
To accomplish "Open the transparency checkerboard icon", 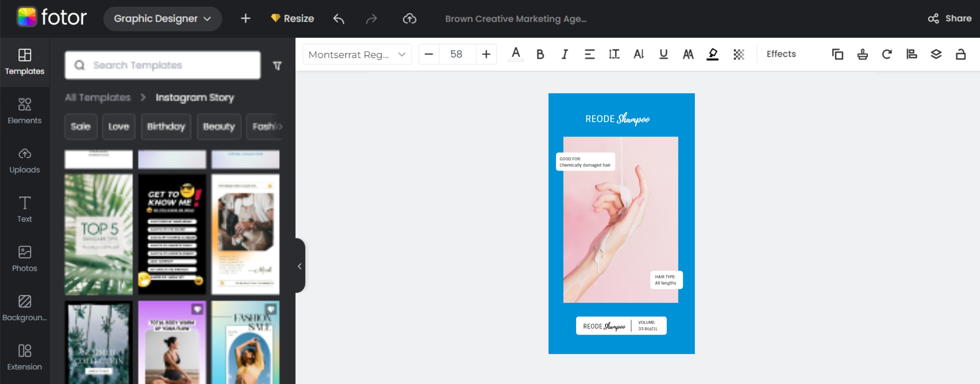I will 738,54.
